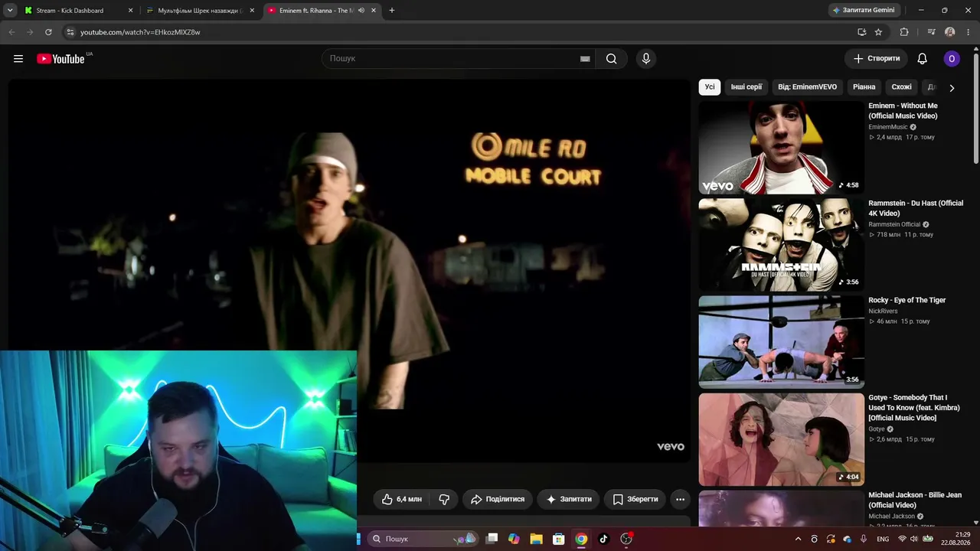Screen dimensions: 980x551
Task: Dislike the Eminem video
Action: pos(444,499)
